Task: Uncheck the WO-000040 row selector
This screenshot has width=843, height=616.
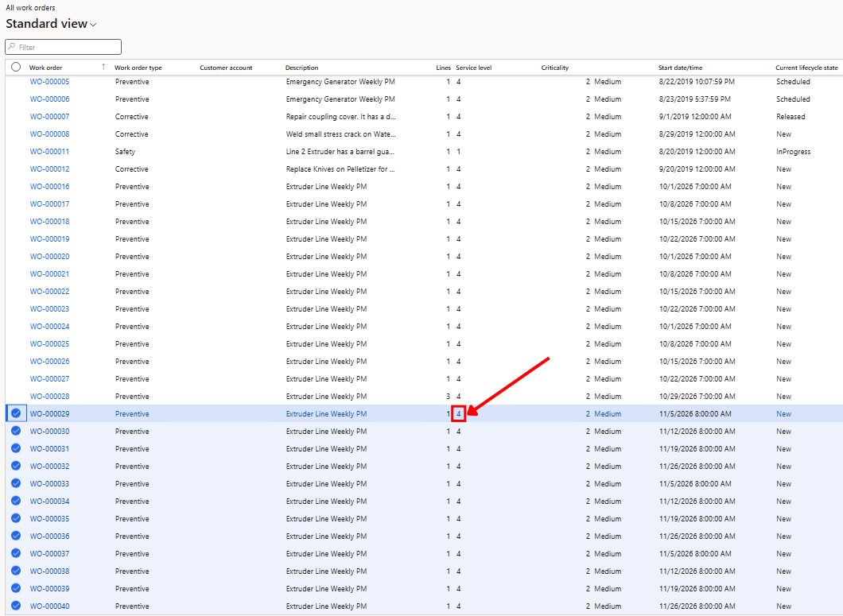Action: pos(16,606)
